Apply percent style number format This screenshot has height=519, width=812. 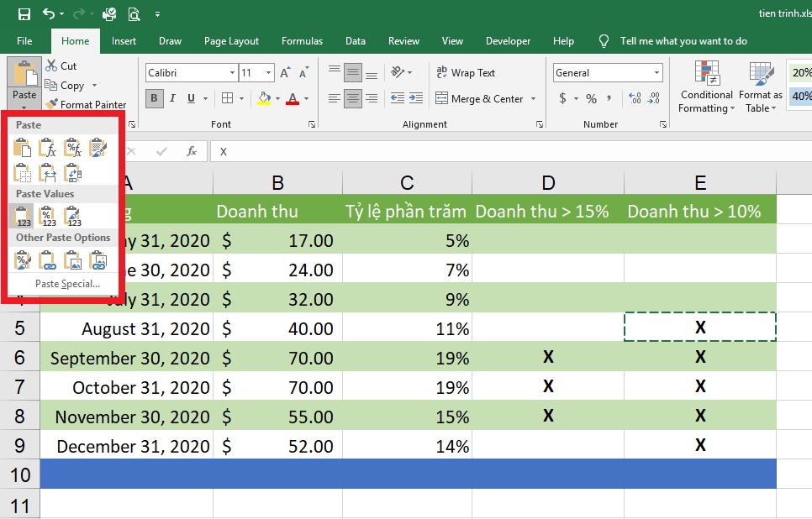(591, 98)
